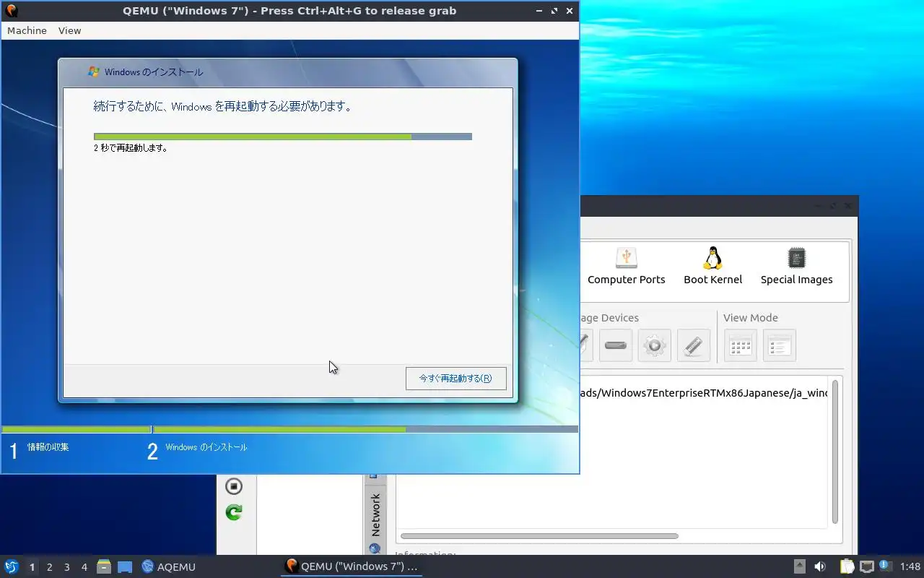The width and height of the screenshot is (924, 578).
Task: Click the 2 秒で再起動します countdown text
Action: 131,148
